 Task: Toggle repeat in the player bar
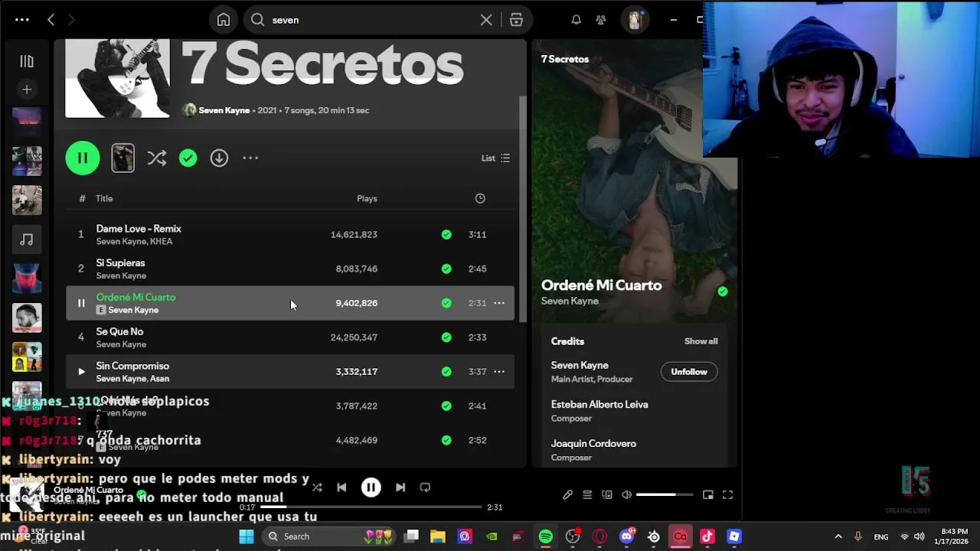[425, 487]
